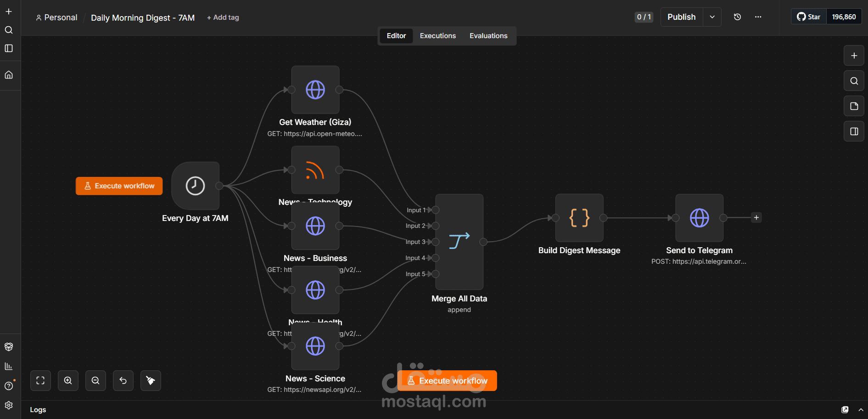Click the 0 / 1 counter badge
This screenshot has height=419, width=868.
point(644,17)
